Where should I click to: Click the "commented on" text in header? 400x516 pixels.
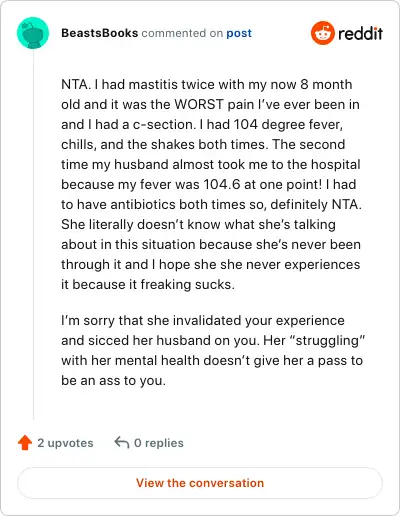click(182, 33)
